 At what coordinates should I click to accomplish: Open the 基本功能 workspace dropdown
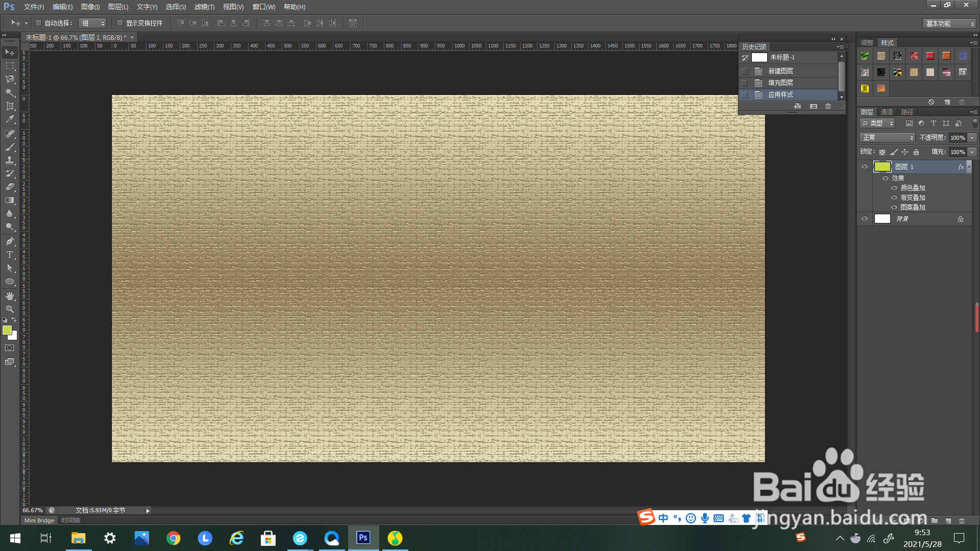949,23
